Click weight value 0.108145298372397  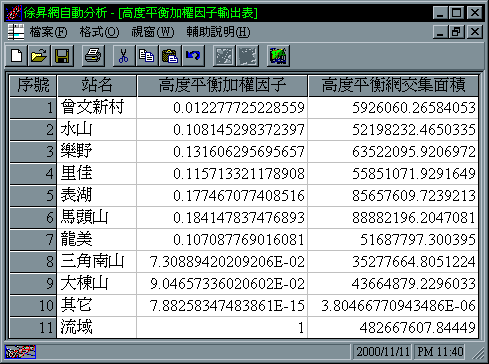click(x=222, y=130)
